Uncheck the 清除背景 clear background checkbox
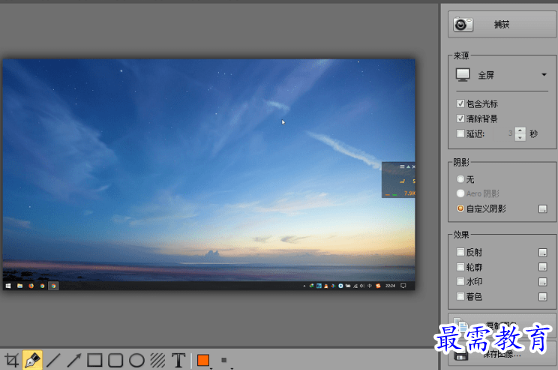The image size is (558, 370). (460, 118)
